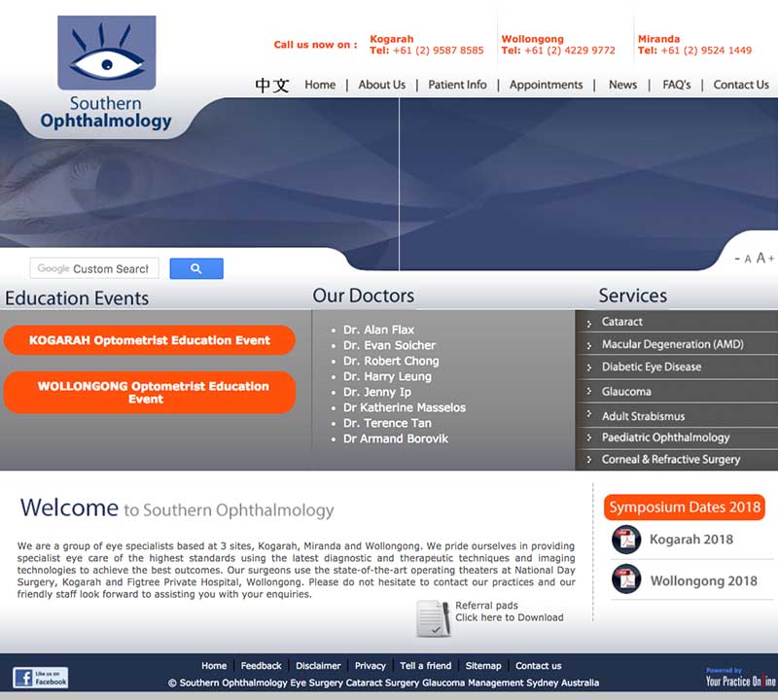
Task: Decrease font size with the minus control
Action: tap(737, 259)
